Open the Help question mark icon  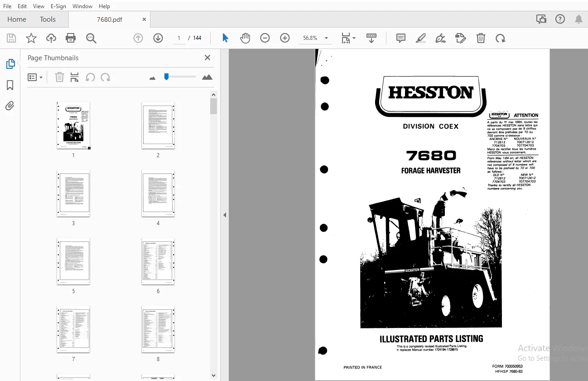(560, 19)
